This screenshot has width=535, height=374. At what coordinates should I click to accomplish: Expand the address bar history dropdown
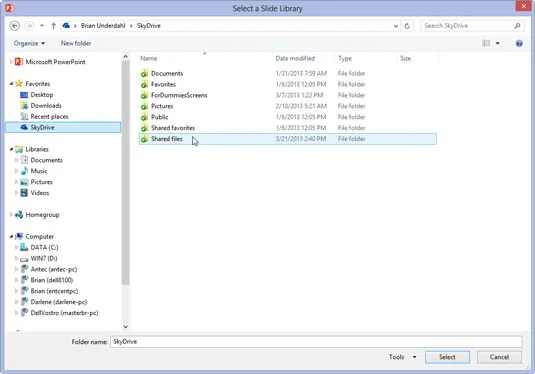pyautogui.click(x=395, y=26)
